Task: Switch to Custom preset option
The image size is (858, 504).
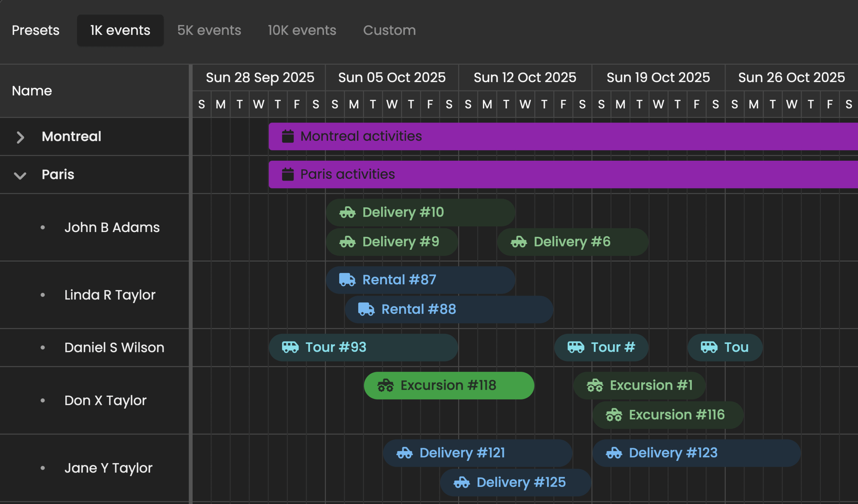Action: [389, 30]
